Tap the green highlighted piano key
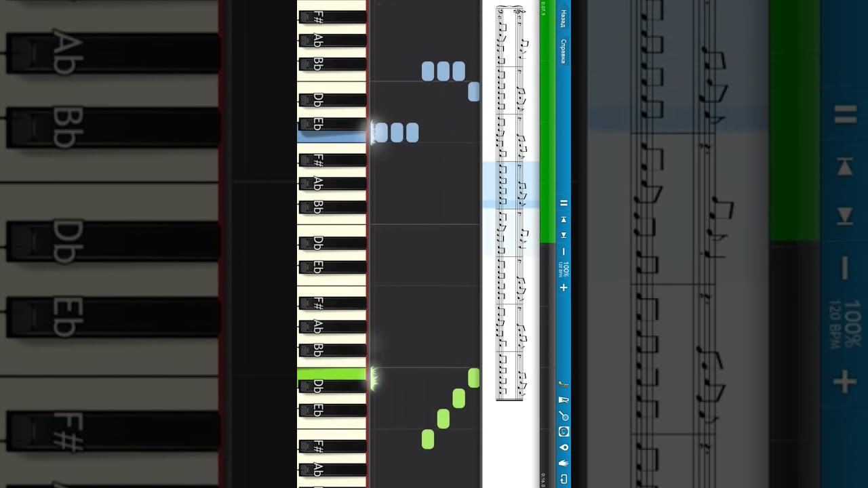 tap(332, 374)
